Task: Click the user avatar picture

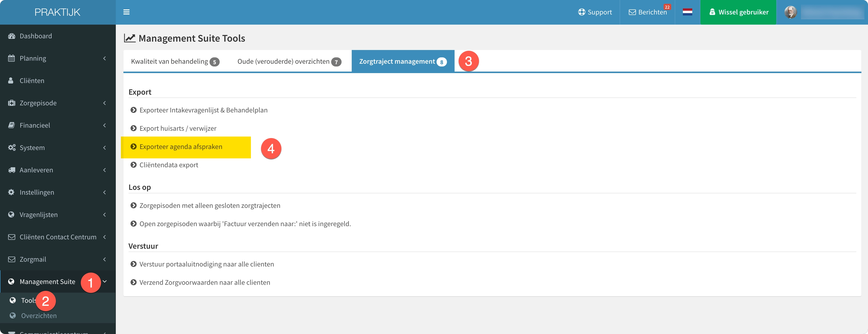Action: tap(790, 12)
